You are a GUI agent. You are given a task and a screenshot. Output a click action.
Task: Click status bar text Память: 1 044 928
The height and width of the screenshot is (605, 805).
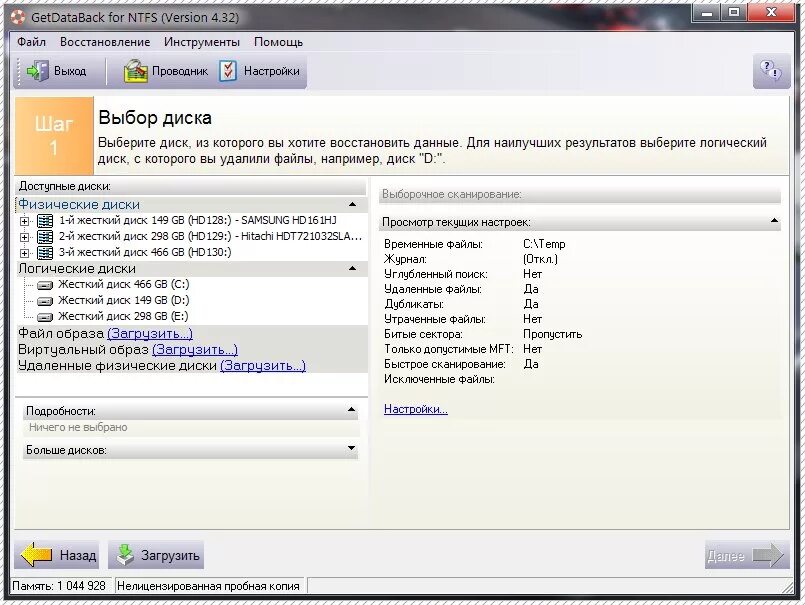pos(59,586)
